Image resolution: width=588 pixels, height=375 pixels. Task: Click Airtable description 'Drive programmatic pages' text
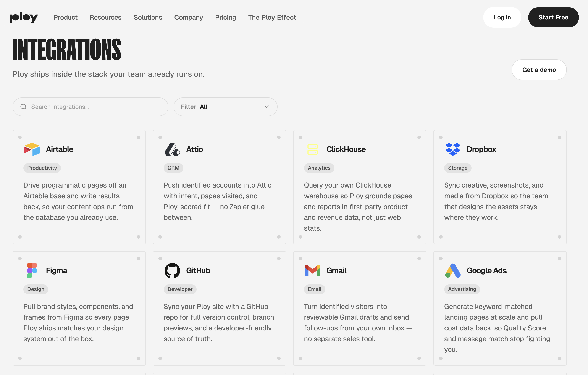pos(78,201)
